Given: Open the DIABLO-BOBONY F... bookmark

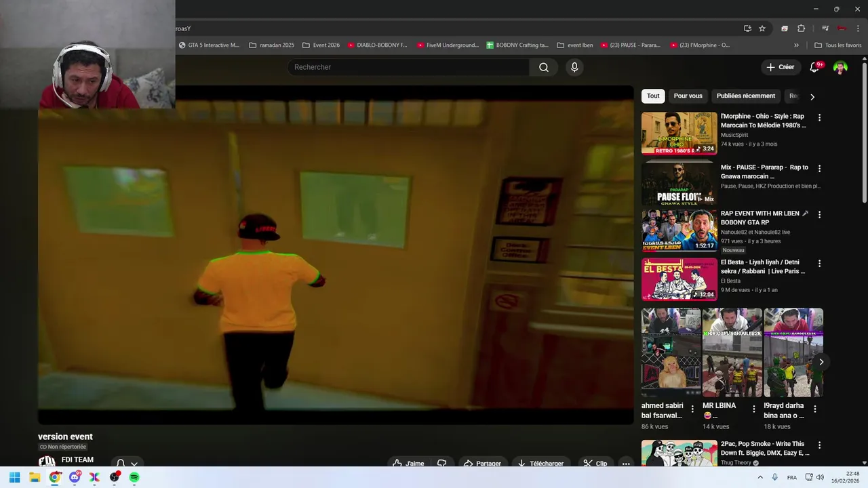Looking at the screenshot, I should pos(377,45).
